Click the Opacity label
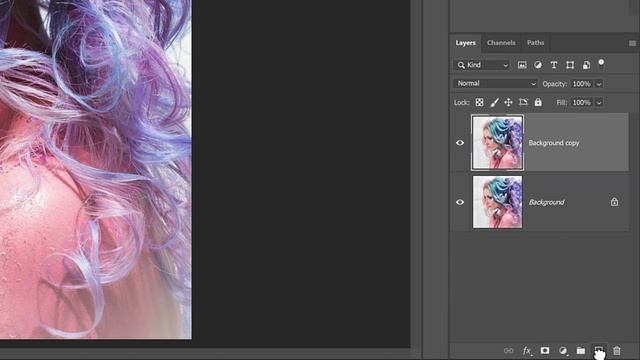Screen dimensions: 640x360 pyautogui.click(x=555, y=84)
